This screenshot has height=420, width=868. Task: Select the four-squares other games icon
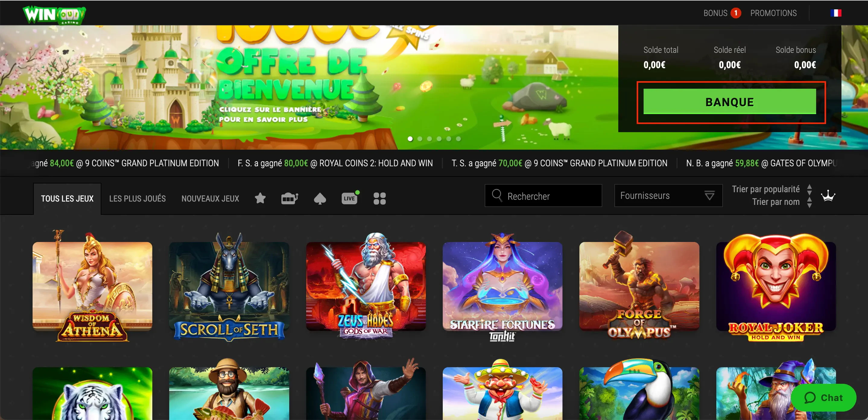379,199
